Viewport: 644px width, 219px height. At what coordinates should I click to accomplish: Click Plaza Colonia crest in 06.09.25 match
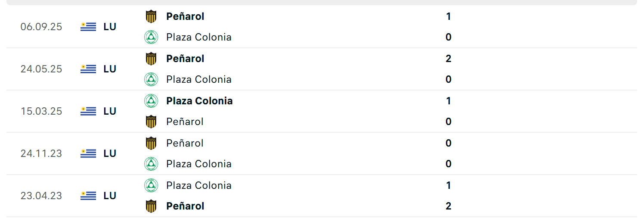pyautogui.click(x=151, y=37)
